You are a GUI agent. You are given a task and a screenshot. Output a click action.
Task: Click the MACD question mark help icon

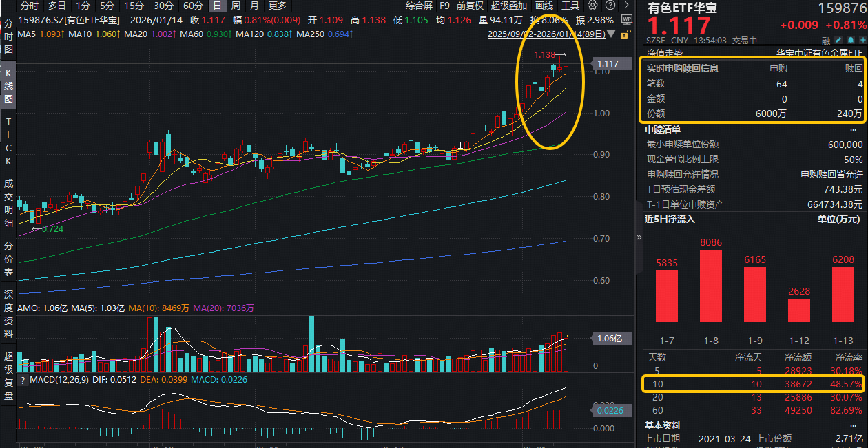pos(23,380)
